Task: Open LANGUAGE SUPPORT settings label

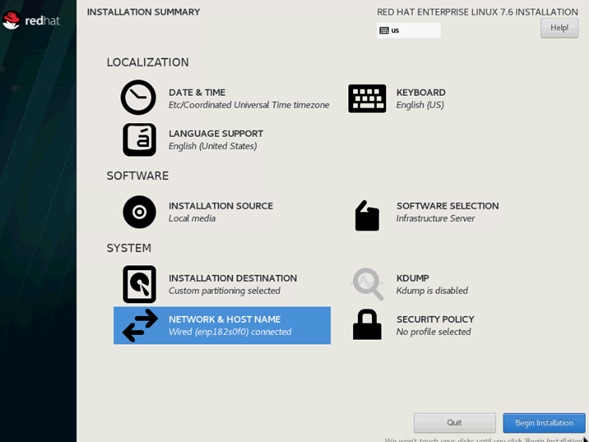Action: [216, 134]
